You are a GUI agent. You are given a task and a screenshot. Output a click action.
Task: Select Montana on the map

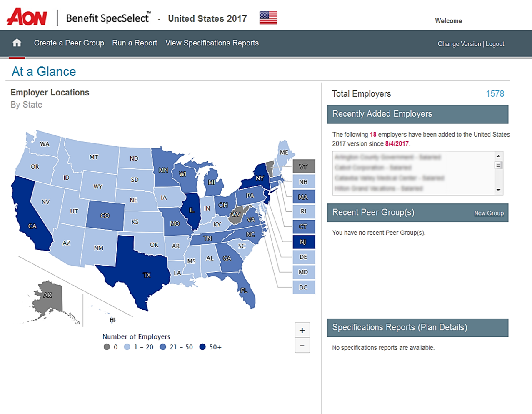94,157
